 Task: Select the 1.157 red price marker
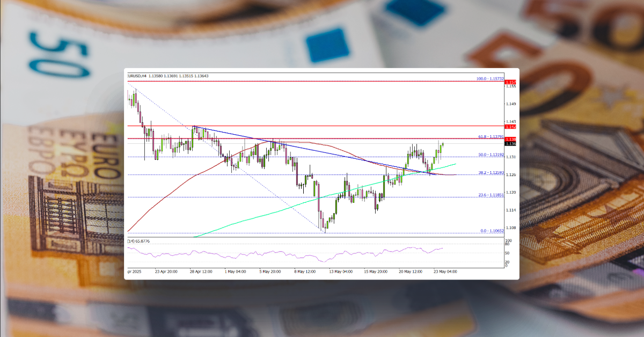coord(510,82)
